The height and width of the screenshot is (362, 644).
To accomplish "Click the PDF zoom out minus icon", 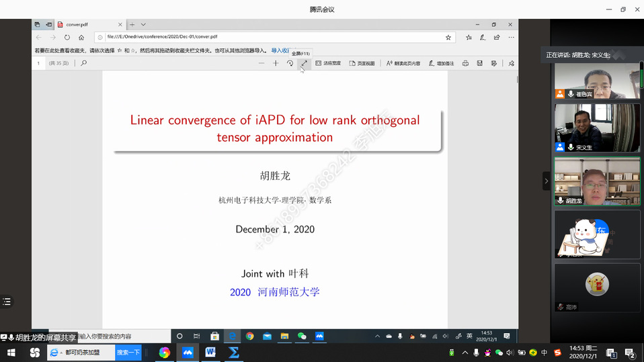I will (x=261, y=63).
